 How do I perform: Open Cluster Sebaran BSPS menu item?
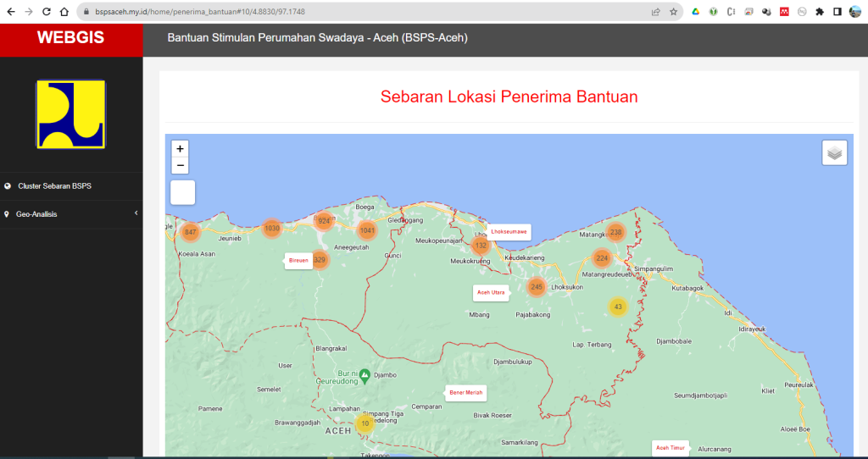coord(55,185)
